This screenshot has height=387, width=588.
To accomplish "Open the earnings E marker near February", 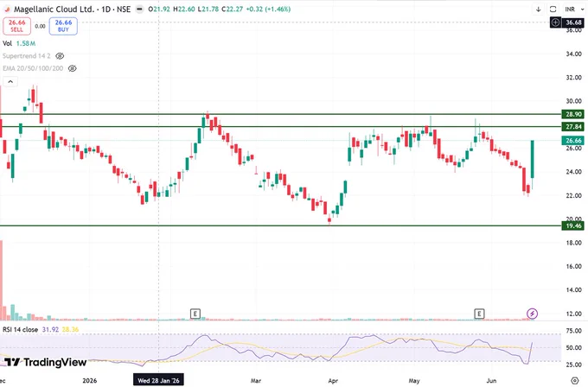I will [195, 314].
